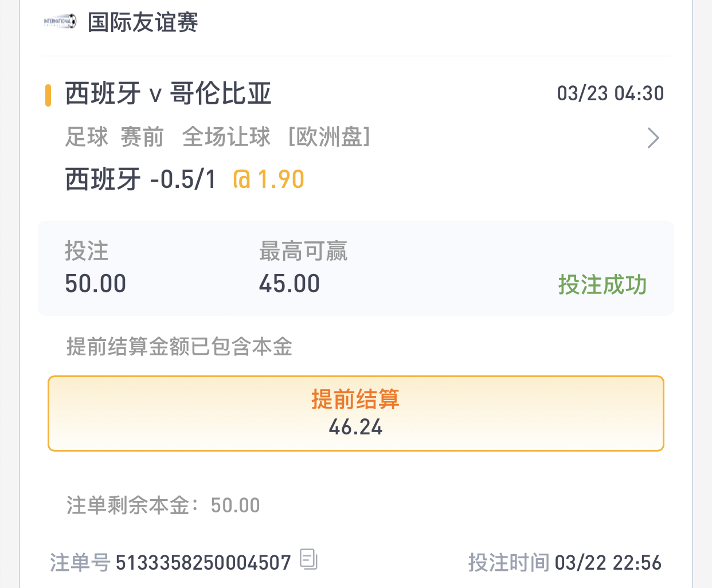The image size is (712, 588).
Task: Open the 西班牙 v 哥伦比亚 match title
Action: [x=168, y=94]
